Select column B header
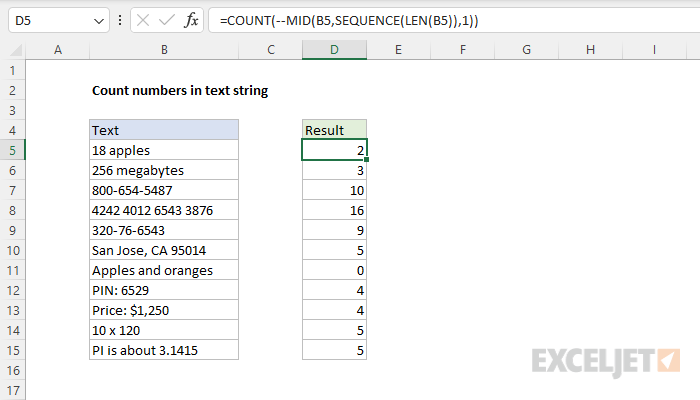 point(164,50)
